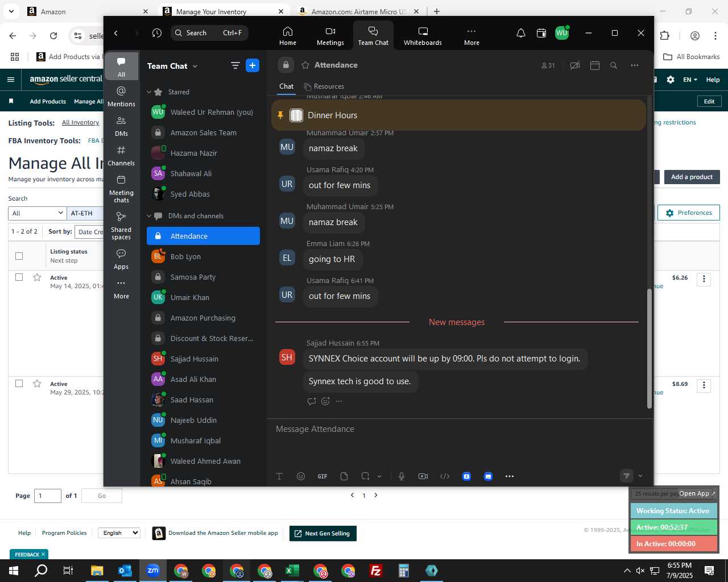Screen dimensions: 728x582
Task: Star the May 29 Active listing
Action: tap(37, 384)
